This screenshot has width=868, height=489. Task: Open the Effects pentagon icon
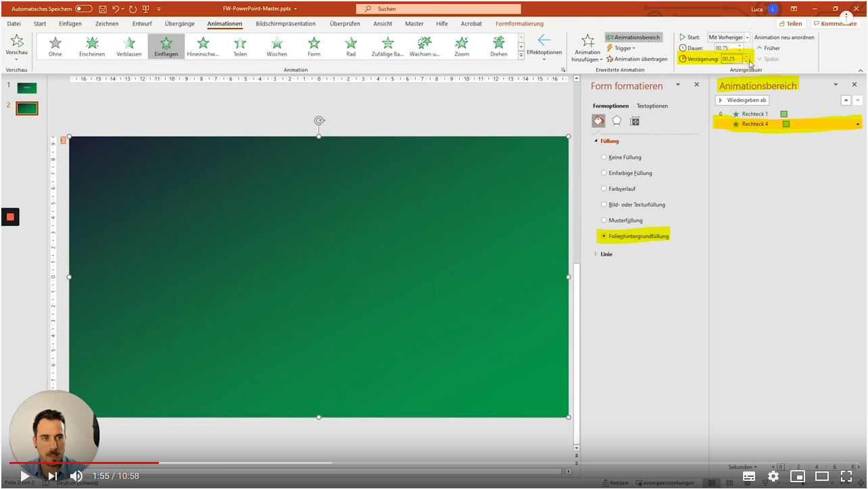click(x=617, y=121)
